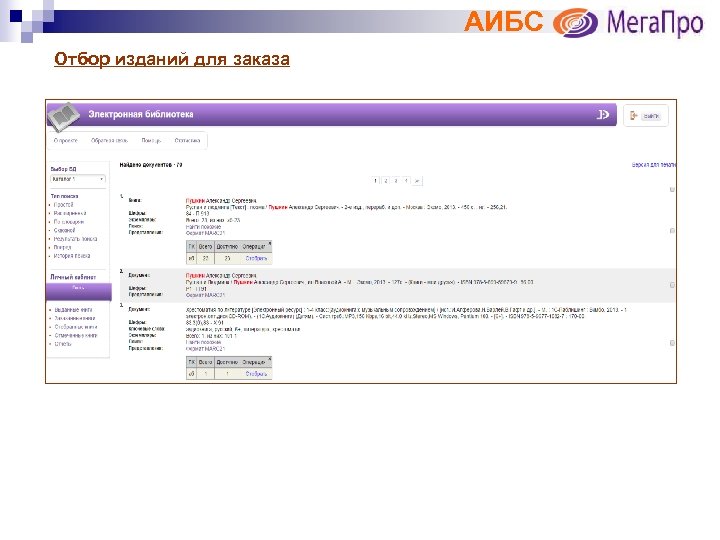Tick the checkbox for record 2
Screen dimensions: 720x540
(x=672, y=285)
